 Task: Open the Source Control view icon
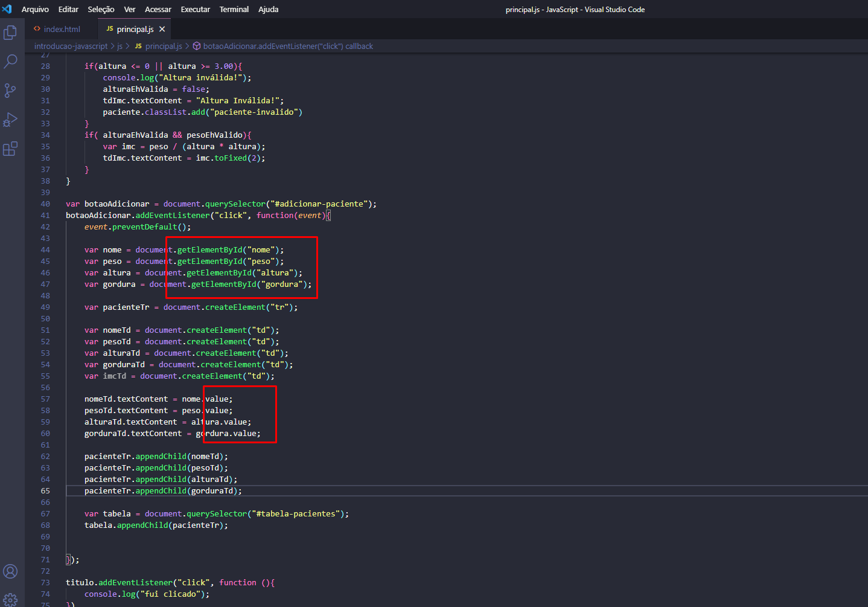pos(10,91)
